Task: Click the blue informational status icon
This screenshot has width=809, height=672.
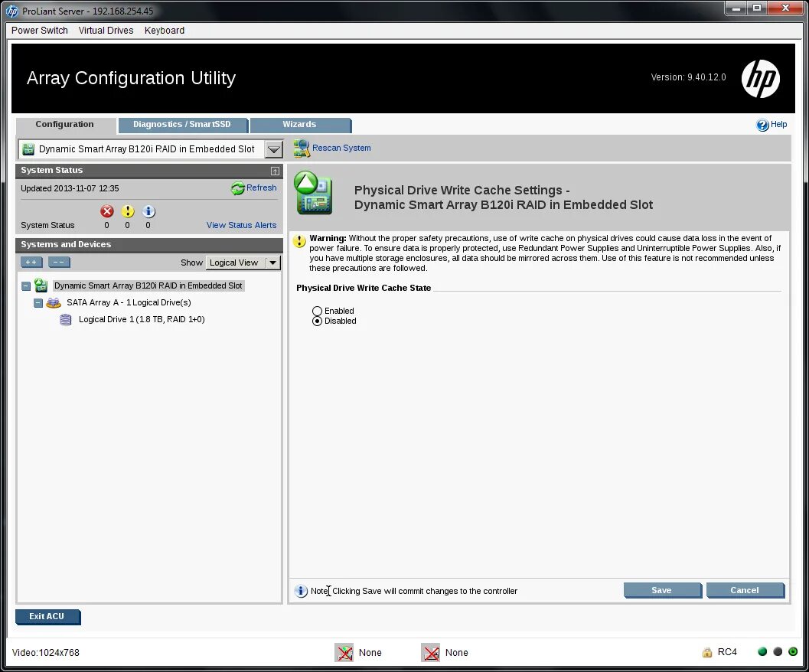Action: click(148, 211)
